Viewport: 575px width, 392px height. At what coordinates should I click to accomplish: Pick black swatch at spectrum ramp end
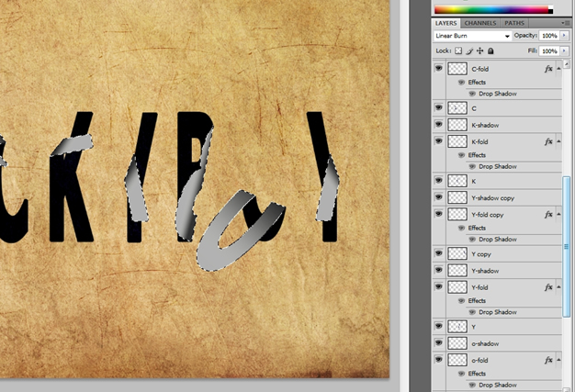pyautogui.click(x=550, y=12)
